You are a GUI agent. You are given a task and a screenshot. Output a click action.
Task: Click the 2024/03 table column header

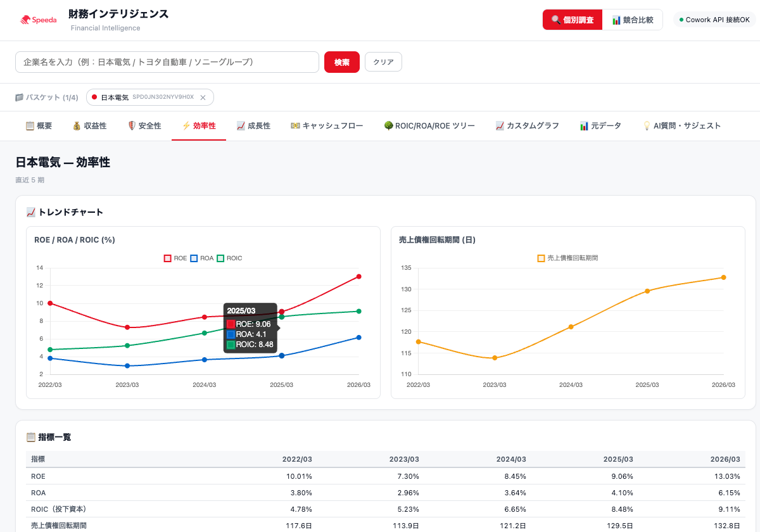511,459
